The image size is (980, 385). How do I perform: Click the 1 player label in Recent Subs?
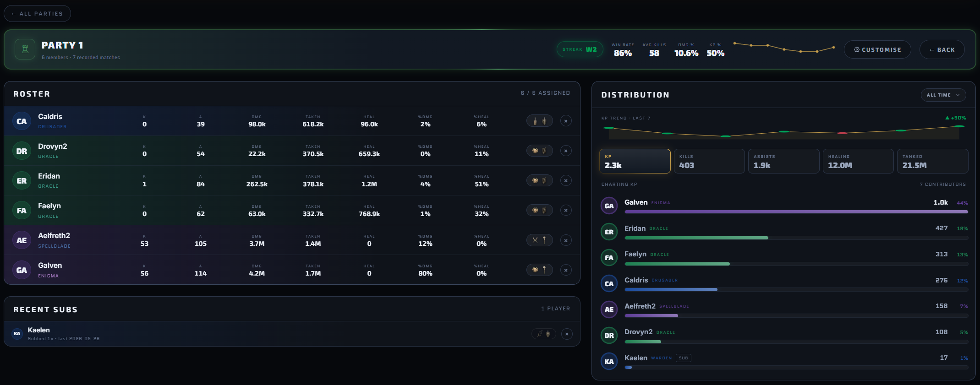556,309
